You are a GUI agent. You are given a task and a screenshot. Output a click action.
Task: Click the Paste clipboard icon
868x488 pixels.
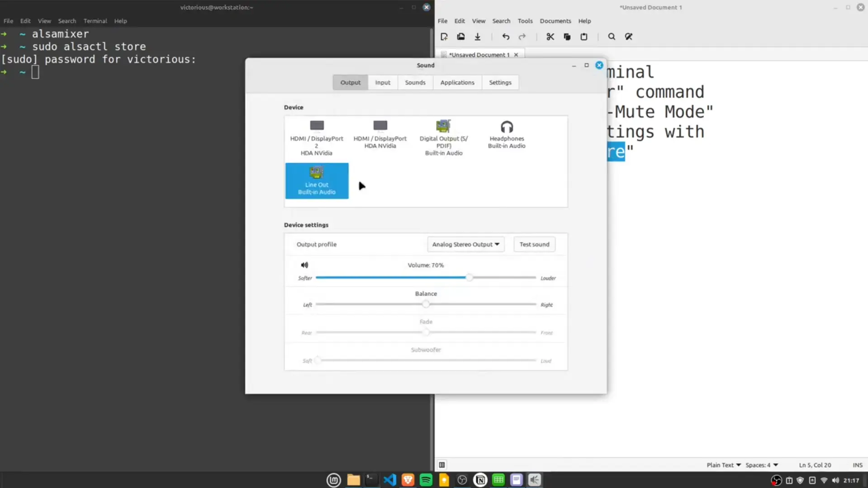point(584,37)
